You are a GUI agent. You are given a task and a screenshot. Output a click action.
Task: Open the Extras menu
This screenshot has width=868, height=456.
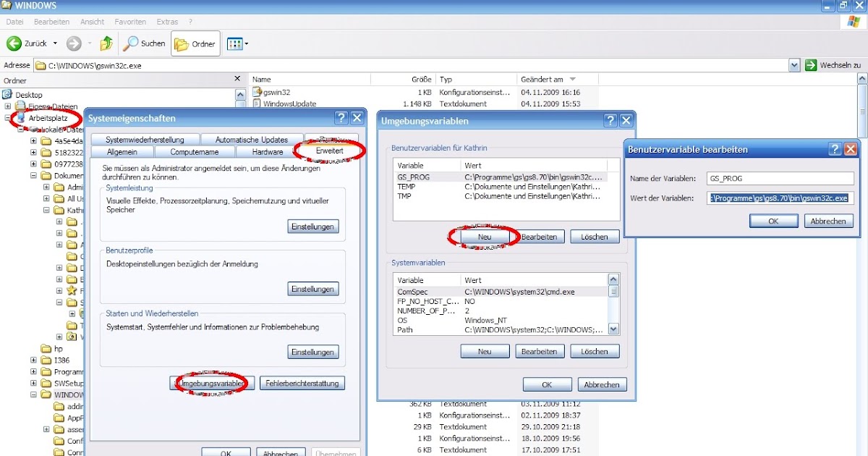coord(167,22)
